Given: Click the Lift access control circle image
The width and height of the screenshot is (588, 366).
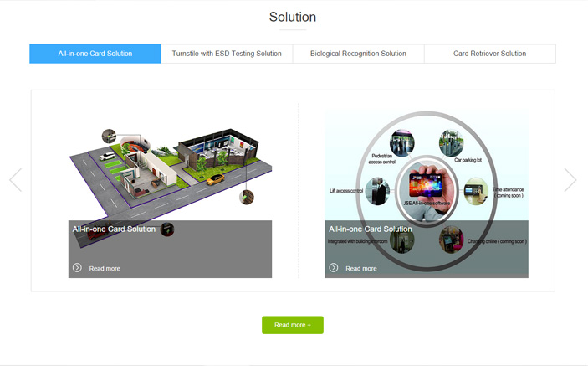Looking at the screenshot, I should [377, 191].
